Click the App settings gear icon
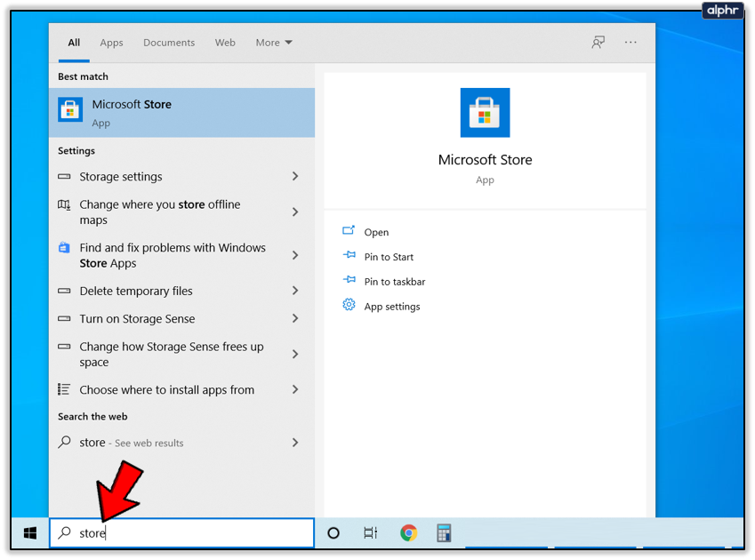 pos(349,305)
